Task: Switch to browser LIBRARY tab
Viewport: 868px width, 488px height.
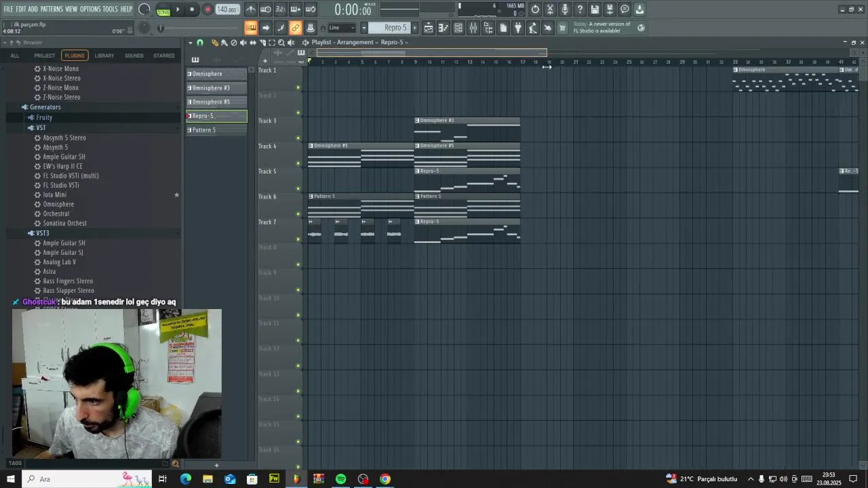Action: (104, 56)
